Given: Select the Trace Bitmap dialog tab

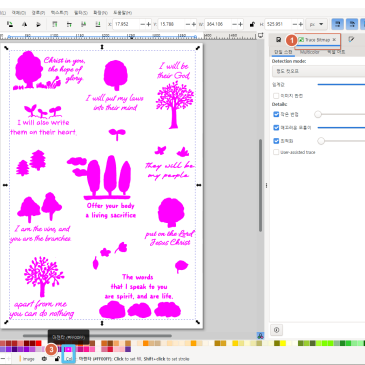Looking at the screenshot, I should pos(314,40).
